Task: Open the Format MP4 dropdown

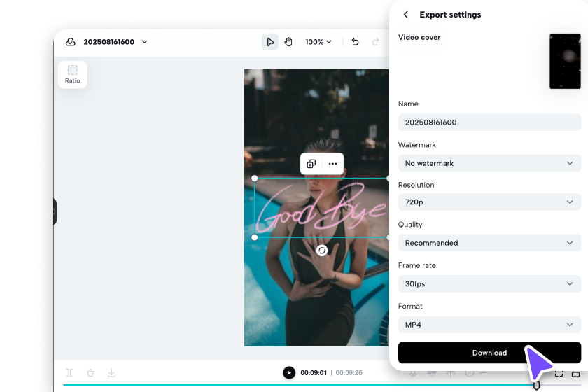Action: pos(489,325)
